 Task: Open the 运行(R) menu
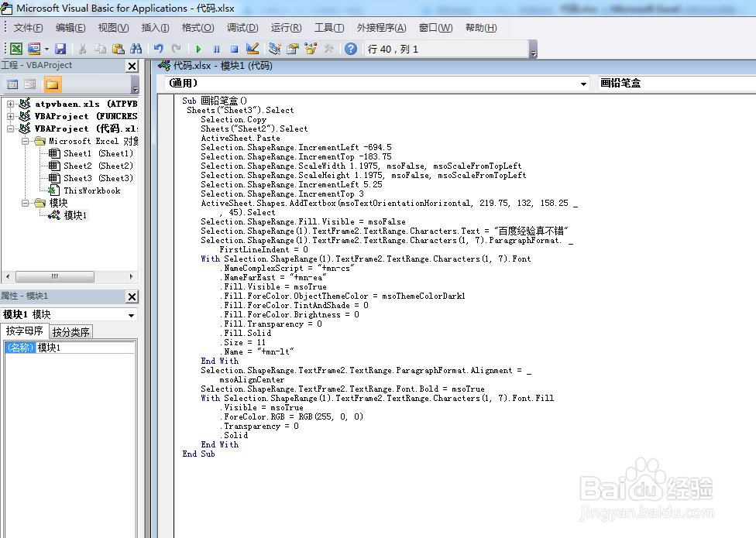pos(286,28)
